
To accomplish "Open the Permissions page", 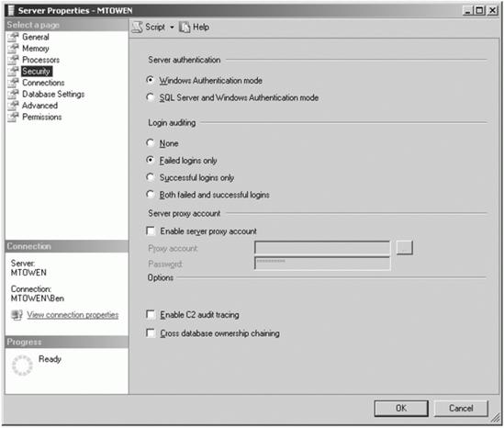I will click(42, 117).
